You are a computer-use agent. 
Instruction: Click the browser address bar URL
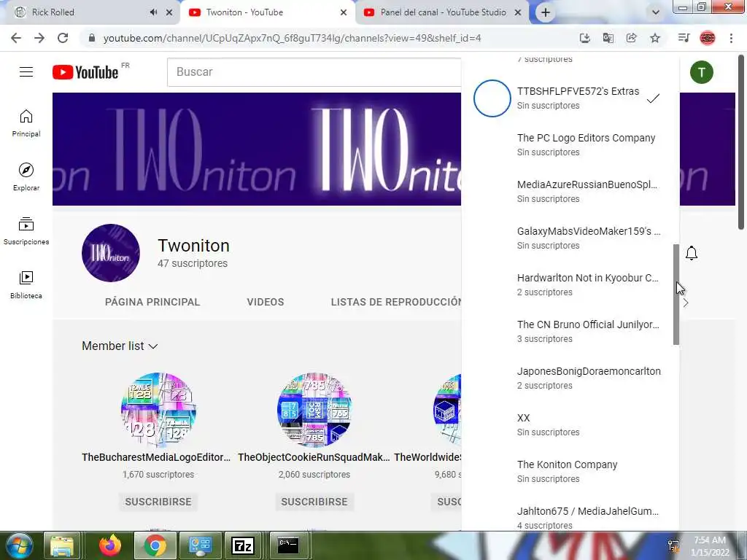(292, 38)
